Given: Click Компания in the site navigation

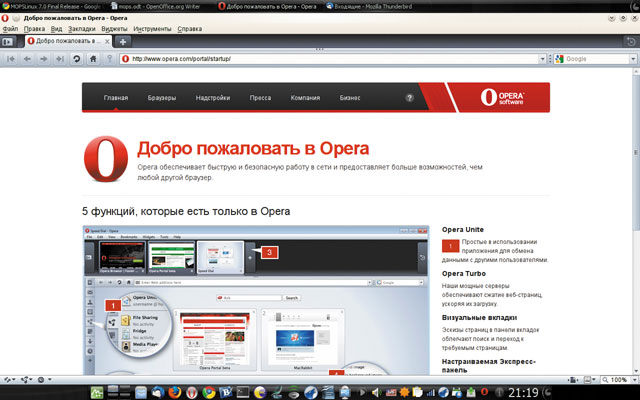Looking at the screenshot, I should (x=305, y=98).
